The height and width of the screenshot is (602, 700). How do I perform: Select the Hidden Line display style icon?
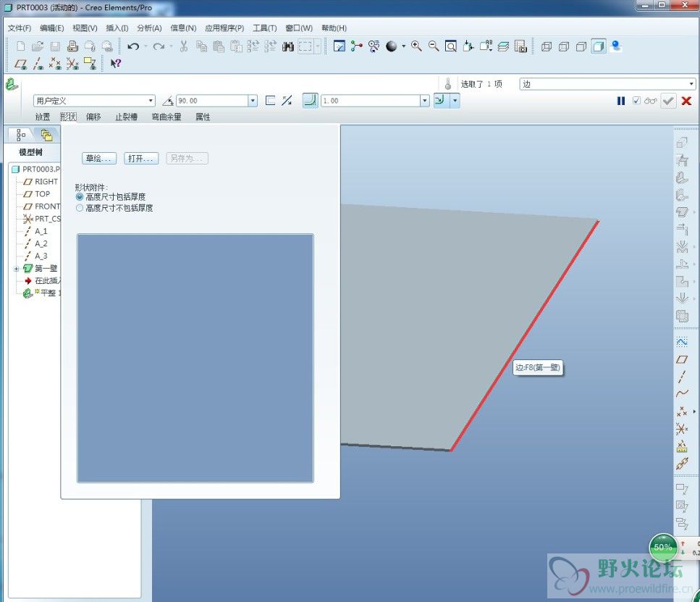coord(564,46)
